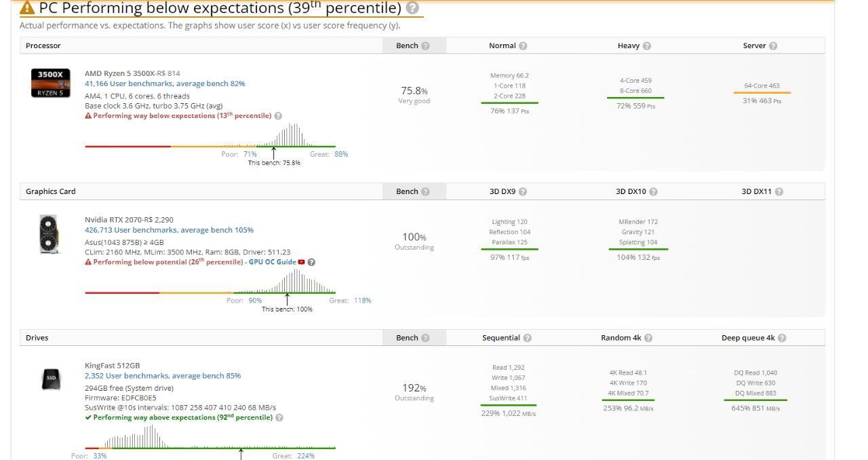
Task: Click the 3D DX10 help icon
Action: pos(653,192)
